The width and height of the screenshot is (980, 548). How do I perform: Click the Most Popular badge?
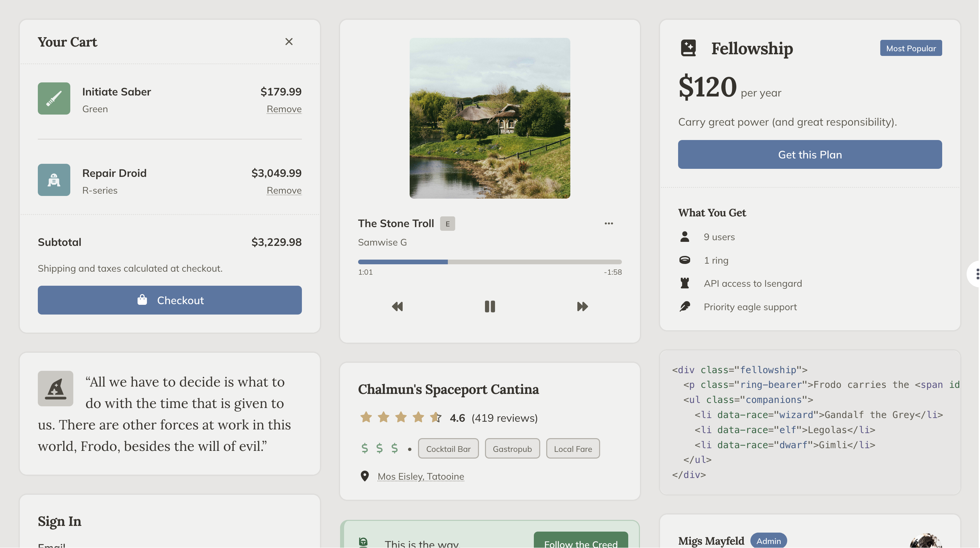(911, 48)
